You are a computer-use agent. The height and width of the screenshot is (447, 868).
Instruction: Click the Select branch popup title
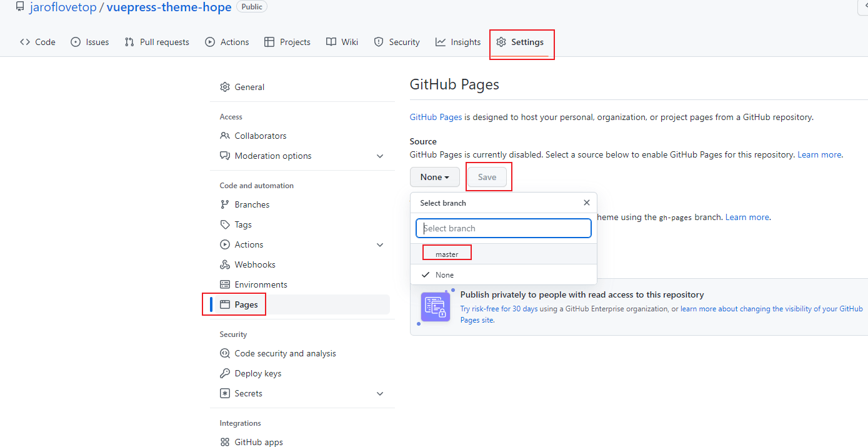click(443, 203)
